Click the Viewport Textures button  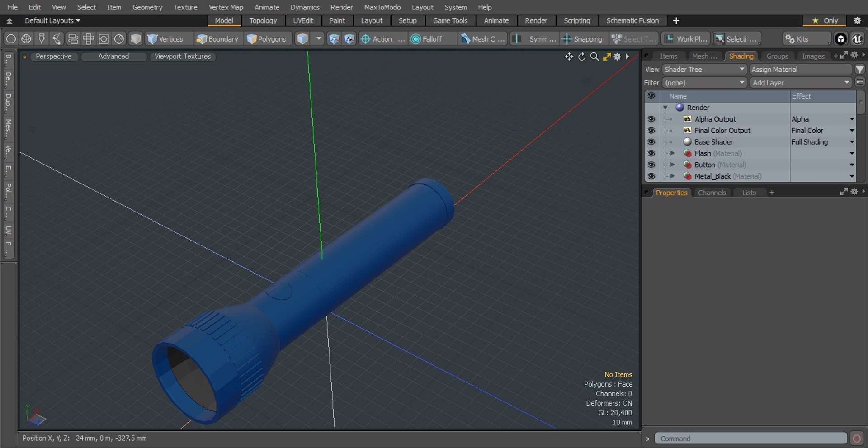point(183,56)
